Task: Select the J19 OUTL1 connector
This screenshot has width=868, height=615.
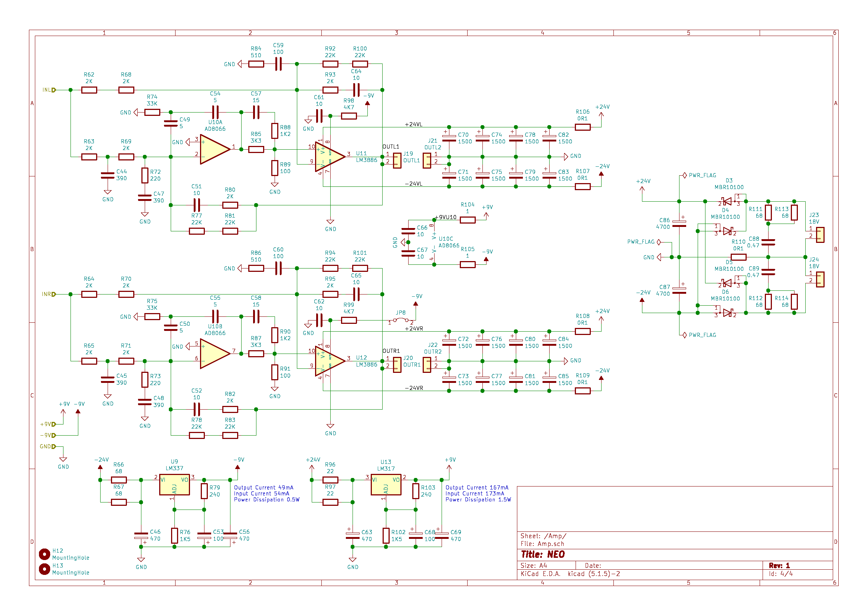Action: tap(397, 160)
